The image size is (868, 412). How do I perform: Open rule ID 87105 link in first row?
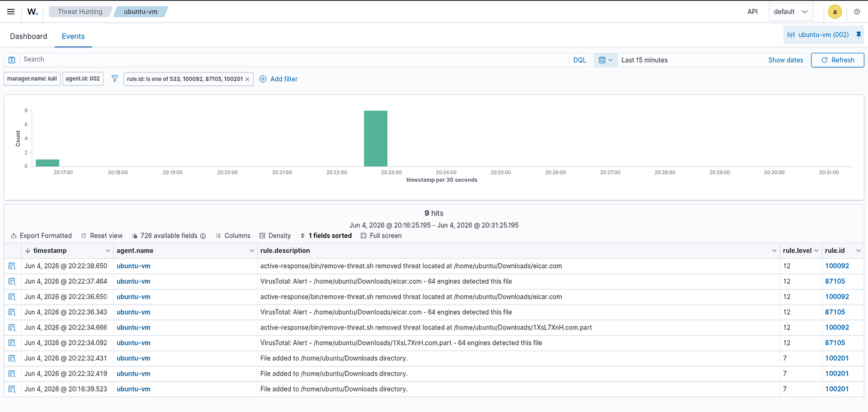click(835, 281)
